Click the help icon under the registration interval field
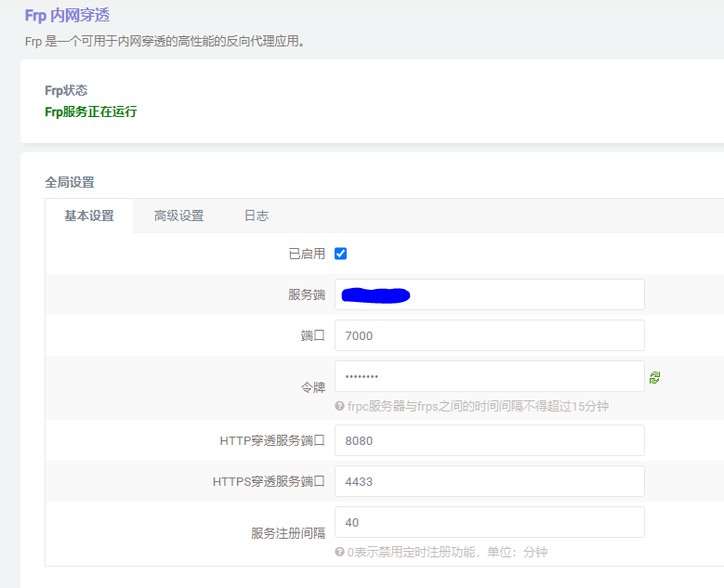Screen dimensions: 724x588 click(340, 552)
